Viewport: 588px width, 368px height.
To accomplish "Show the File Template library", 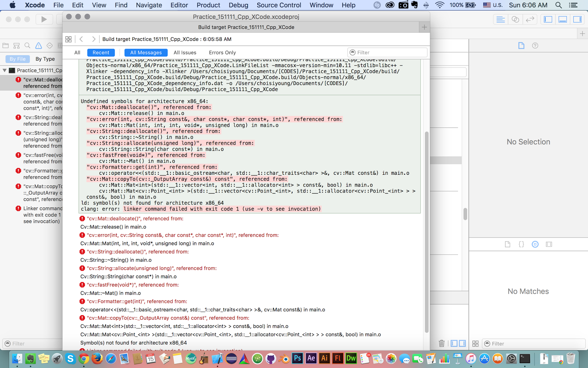I will coord(508,244).
